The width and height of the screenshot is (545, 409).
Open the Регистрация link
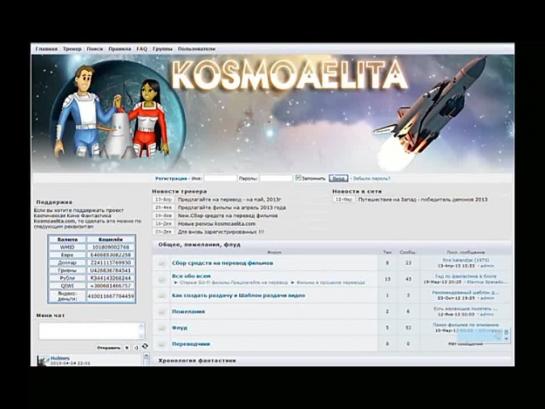click(171, 179)
